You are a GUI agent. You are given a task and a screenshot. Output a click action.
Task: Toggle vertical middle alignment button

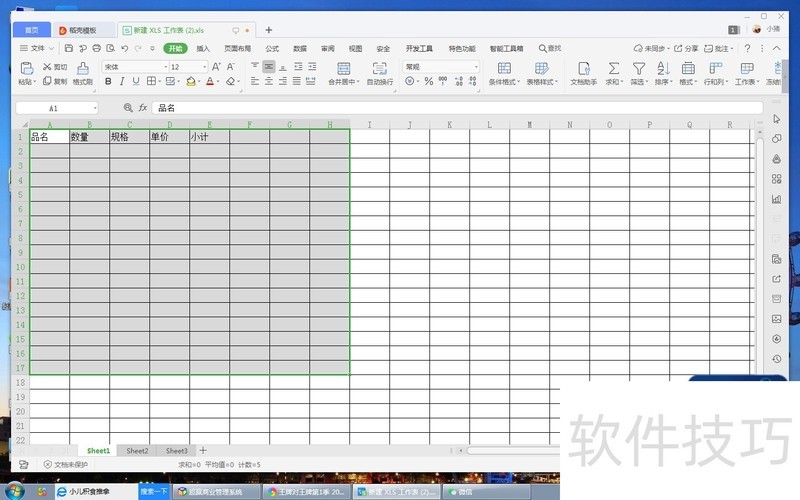click(x=269, y=67)
